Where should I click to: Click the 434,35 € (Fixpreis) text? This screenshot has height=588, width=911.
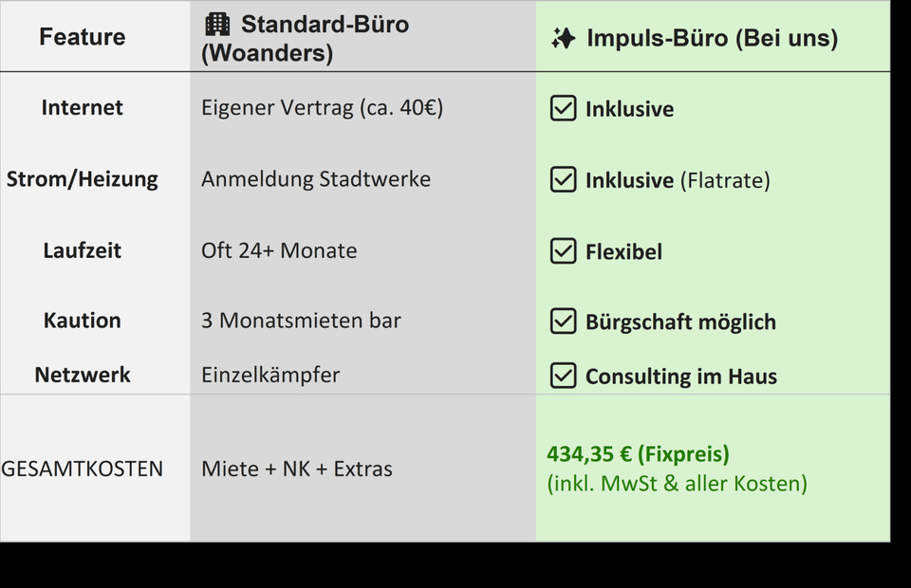click(x=638, y=454)
